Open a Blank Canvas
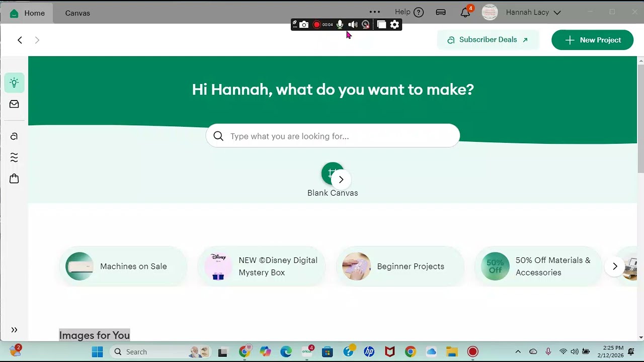Screen dimensions: 644x362 point(332,179)
